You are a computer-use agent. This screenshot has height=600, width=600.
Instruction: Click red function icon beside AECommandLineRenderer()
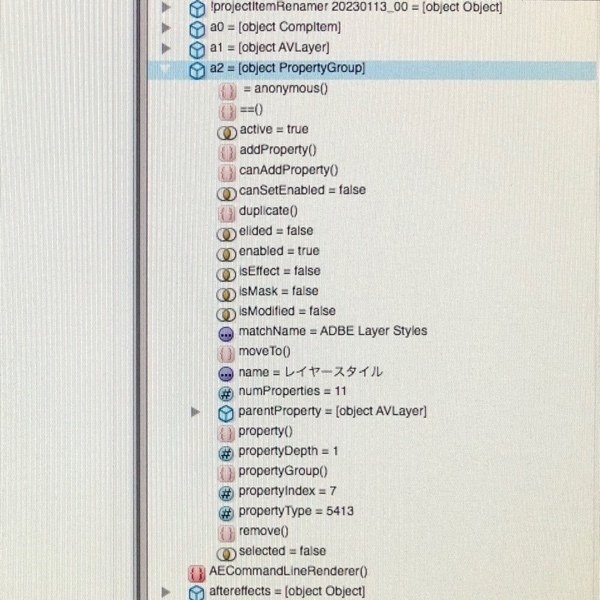pyautogui.click(x=197, y=574)
